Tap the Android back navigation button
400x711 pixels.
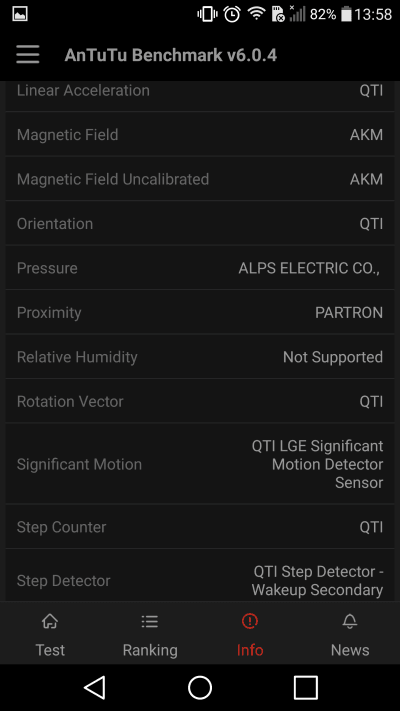tap(95, 687)
